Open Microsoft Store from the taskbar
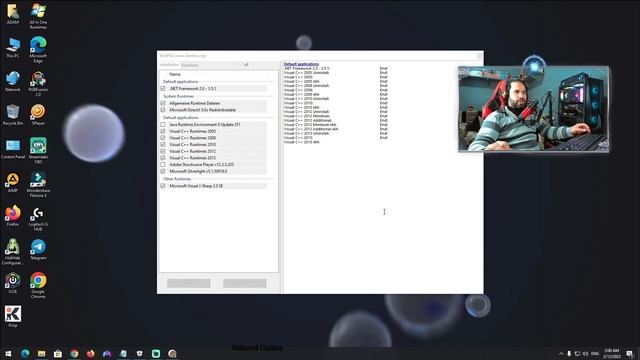Screen dimensions: 640x360 click(58, 353)
